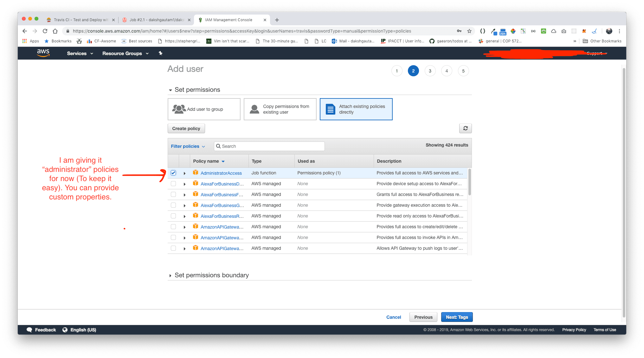Open the Privacy Policy footer link

[x=574, y=330]
